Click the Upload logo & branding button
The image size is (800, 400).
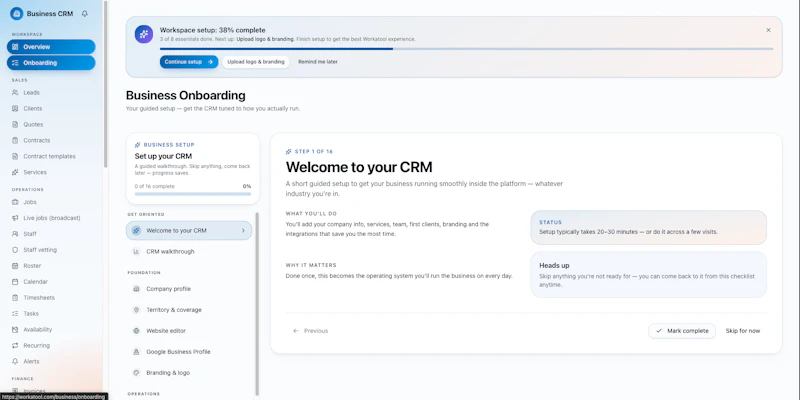(x=256, y=62)
